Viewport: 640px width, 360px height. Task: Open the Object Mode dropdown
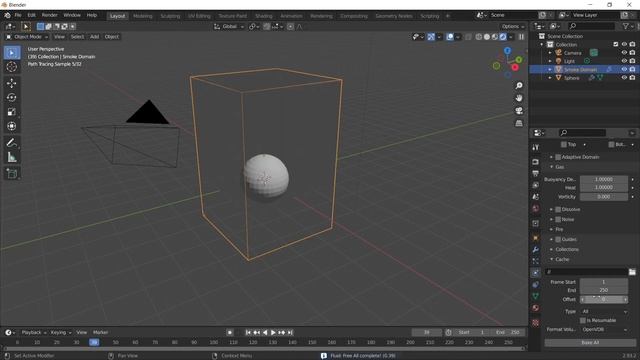(27, 37)
